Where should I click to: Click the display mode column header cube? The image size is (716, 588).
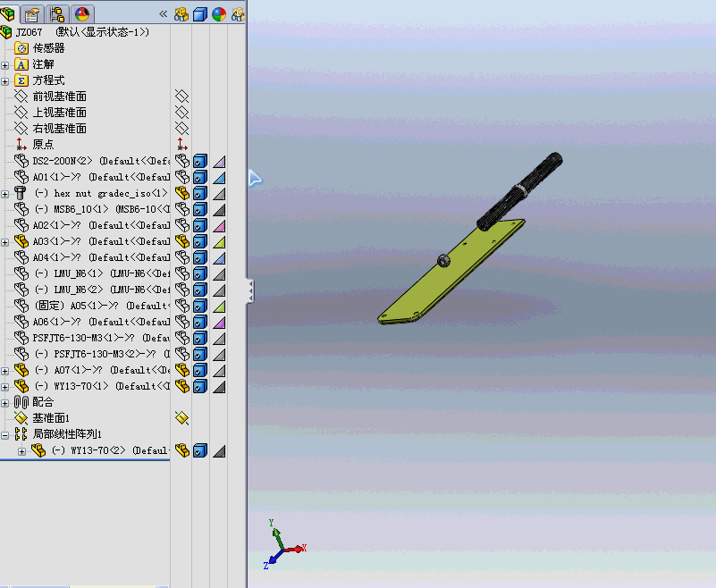(x=200, y=14)
